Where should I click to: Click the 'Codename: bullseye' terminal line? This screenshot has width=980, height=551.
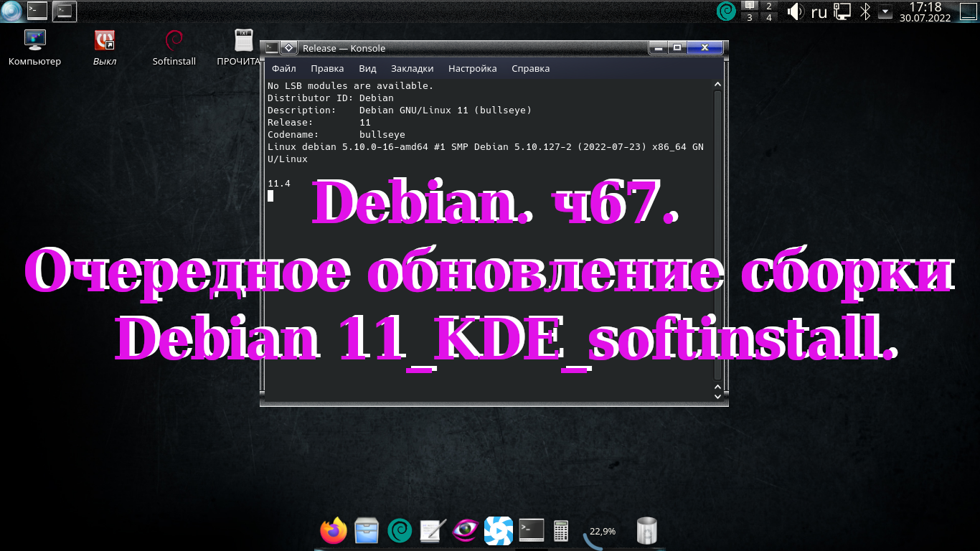click(336, 134)
